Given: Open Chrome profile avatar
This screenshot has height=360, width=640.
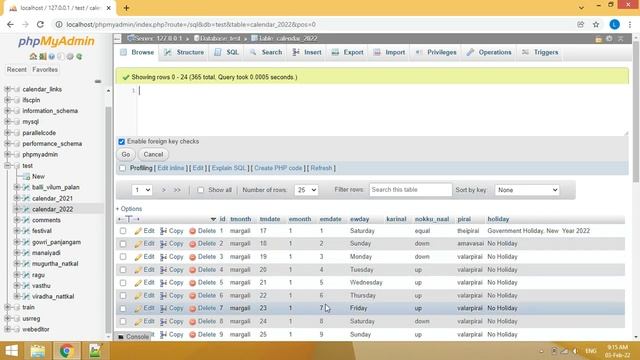Looking at the screenshot, I should coord(614,24).
